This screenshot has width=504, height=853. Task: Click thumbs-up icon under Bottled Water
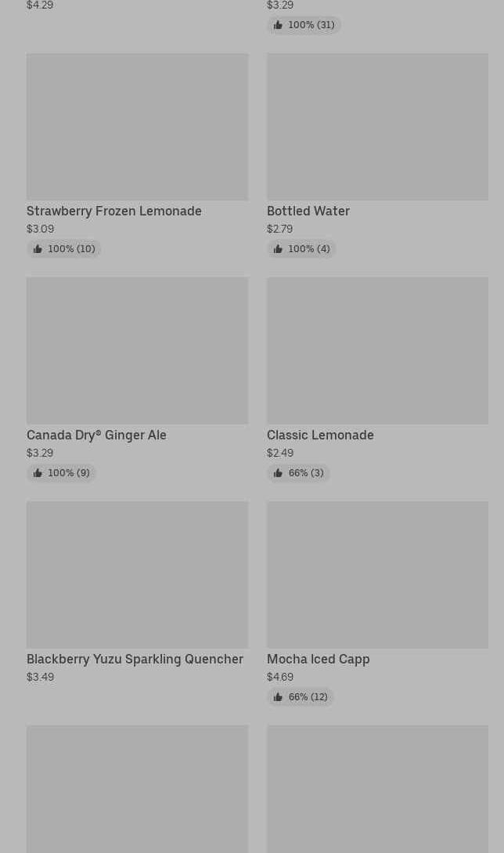pos(278,249)
